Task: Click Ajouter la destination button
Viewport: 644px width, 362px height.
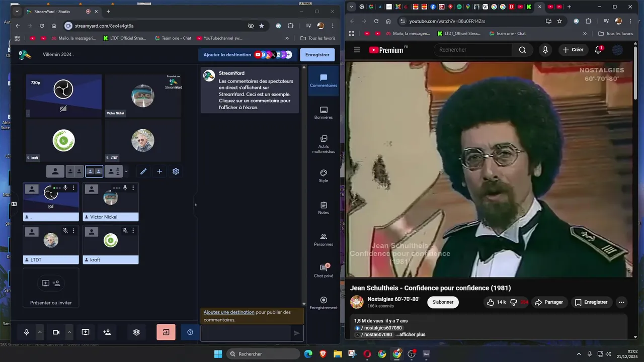Action: (247, 55)
